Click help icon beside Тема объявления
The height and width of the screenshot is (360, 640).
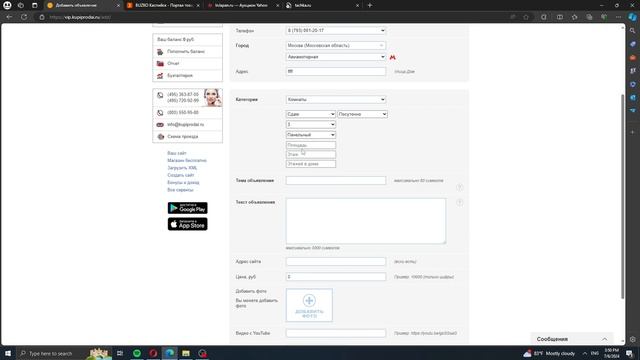(460, 187)
